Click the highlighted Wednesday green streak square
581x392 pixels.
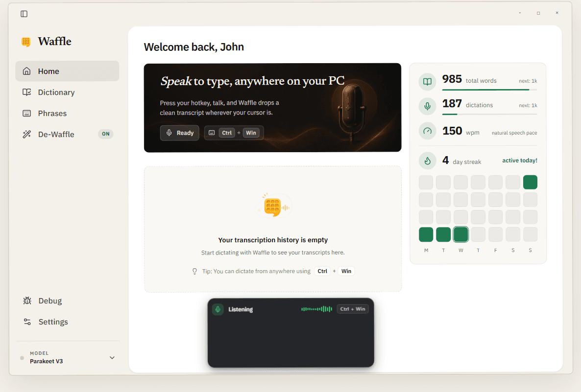pos(460,234)
